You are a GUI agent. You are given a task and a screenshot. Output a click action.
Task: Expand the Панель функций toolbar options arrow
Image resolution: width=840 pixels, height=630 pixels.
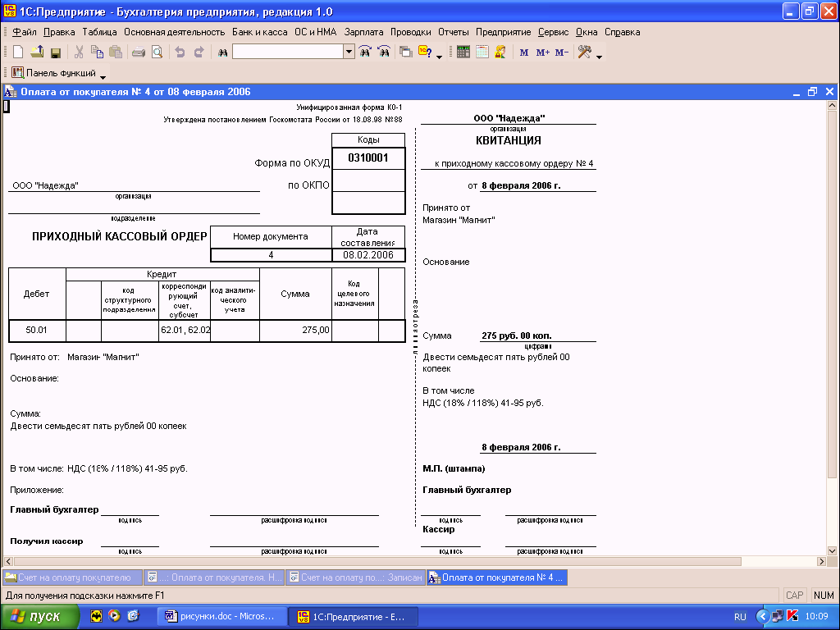click(x=103, y=77)
